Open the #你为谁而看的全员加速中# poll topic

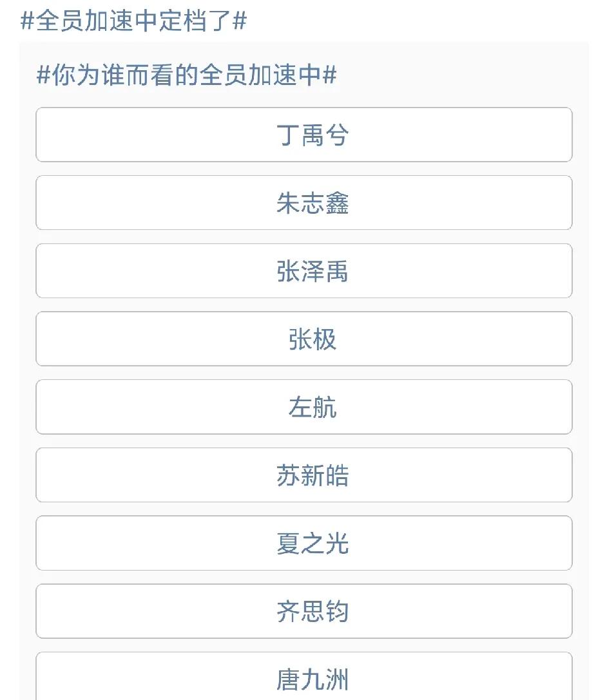[x=187, y=75]
